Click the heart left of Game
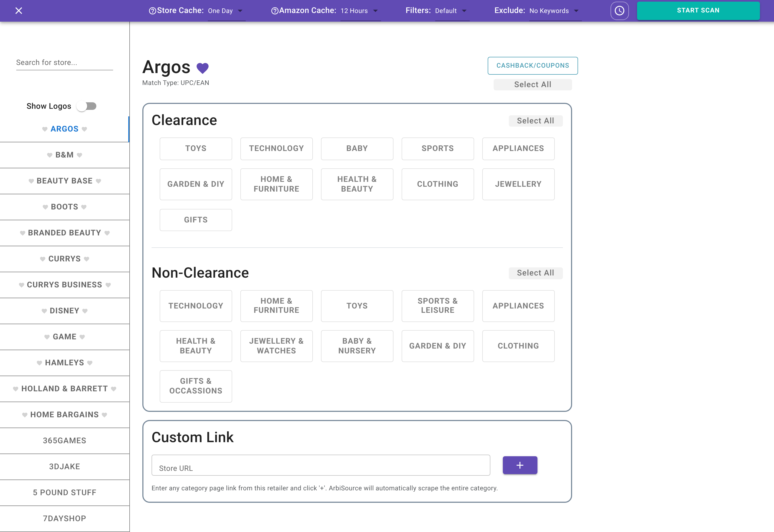 point(47,337)
